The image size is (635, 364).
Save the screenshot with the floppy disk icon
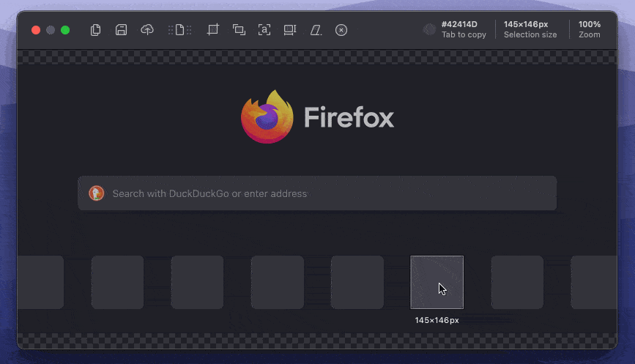click(x=122, y=30)
